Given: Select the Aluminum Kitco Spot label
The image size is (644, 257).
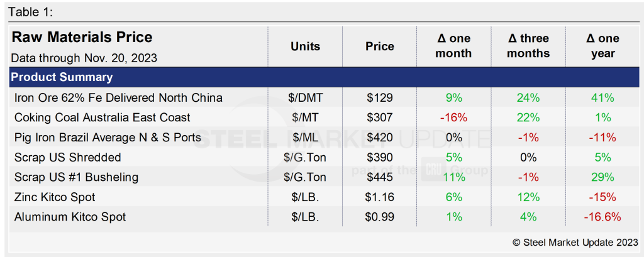Looking at the screenshot, I should [x=70, y=217].
